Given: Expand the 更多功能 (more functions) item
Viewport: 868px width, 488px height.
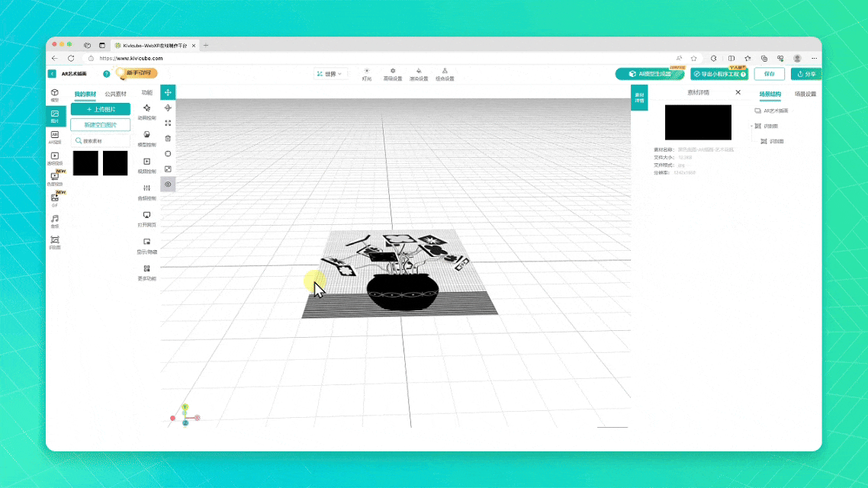Looking at the screenshot, I should coord(146,271).
